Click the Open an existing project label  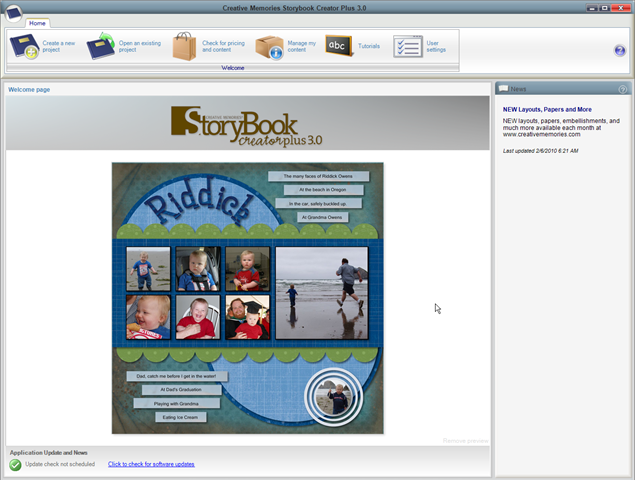[140, 46]
